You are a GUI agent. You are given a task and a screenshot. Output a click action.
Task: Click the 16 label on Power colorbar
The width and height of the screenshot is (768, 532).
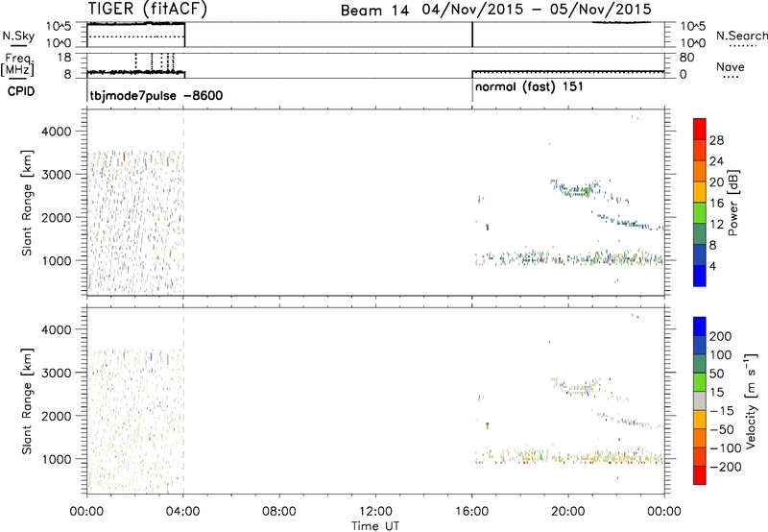716,204
